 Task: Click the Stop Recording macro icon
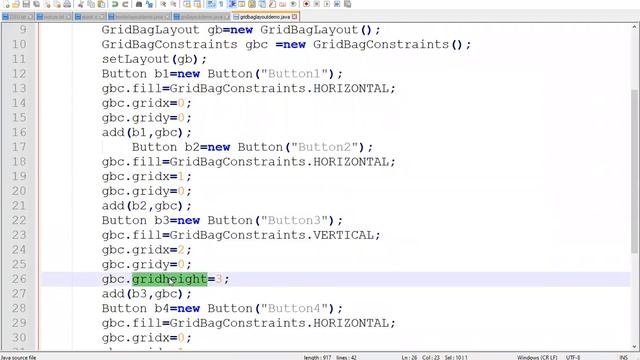[x=316, y=4]
